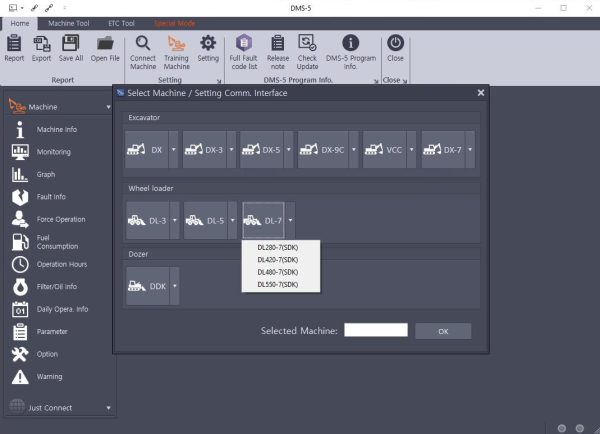Select the DL-3 wheel loader button
The width and height of the screenshot is (600, 434).
click(x=148, y=220)
